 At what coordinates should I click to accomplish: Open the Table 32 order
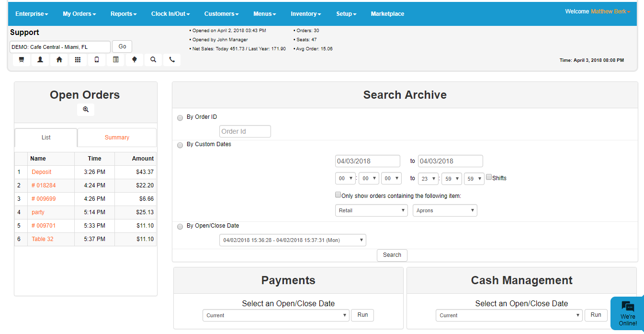[x=43, y=239]
